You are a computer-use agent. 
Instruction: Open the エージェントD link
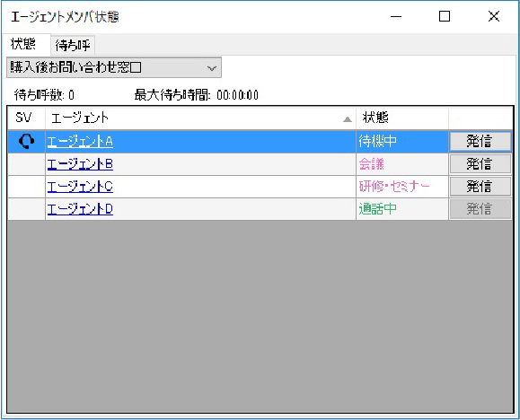coord(80,209)
